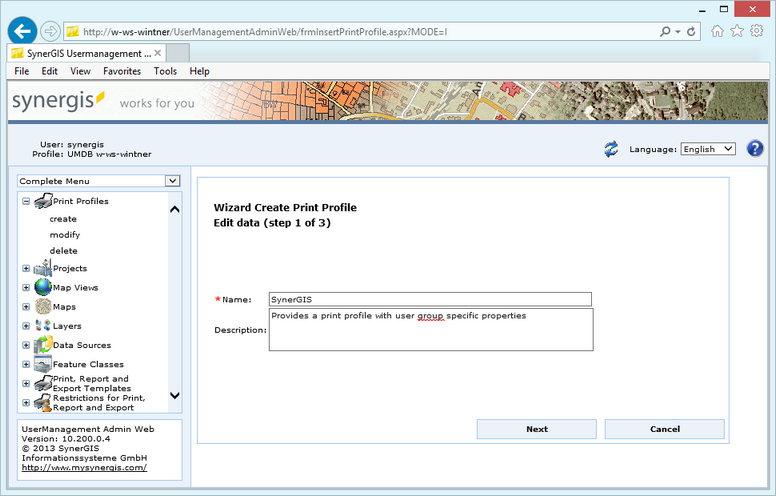
Task: Click the Maps icon in the tree
Action: [43, 306]
